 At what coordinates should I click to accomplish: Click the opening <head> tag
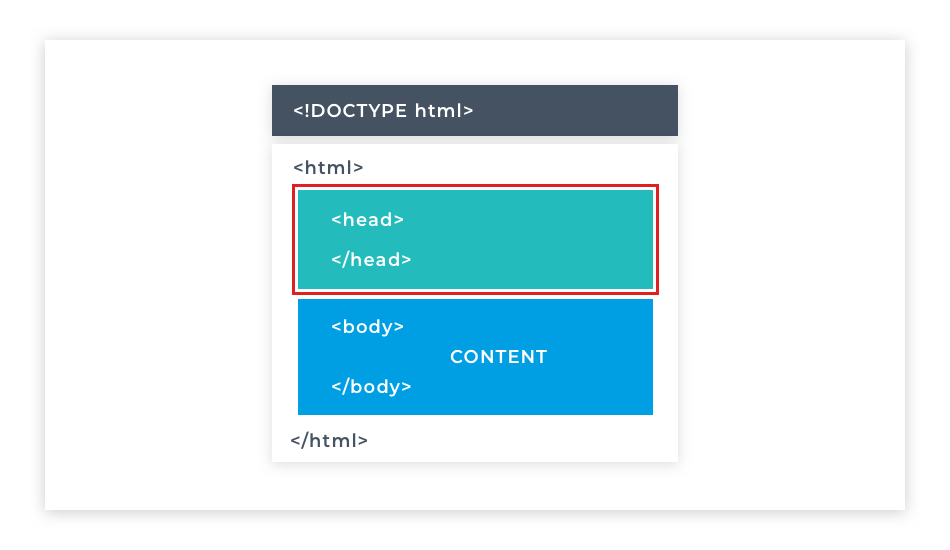pyautogui.click(x=367, y=220)
